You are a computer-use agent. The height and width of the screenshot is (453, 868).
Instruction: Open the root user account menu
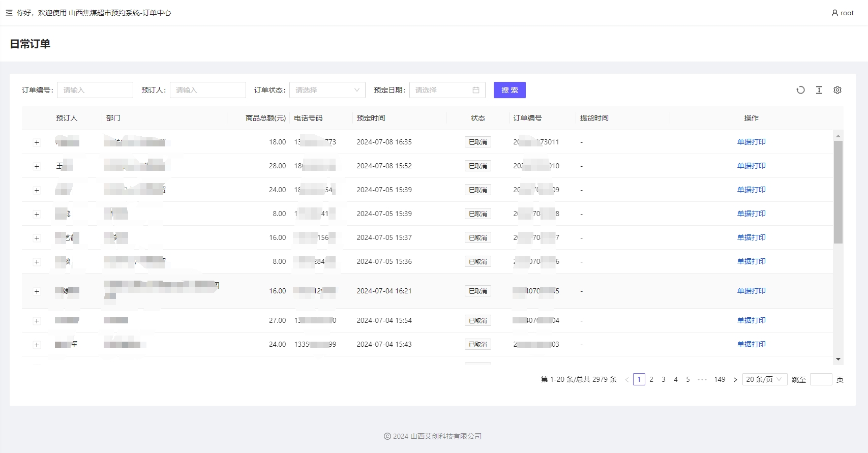(x=843, y=13)
